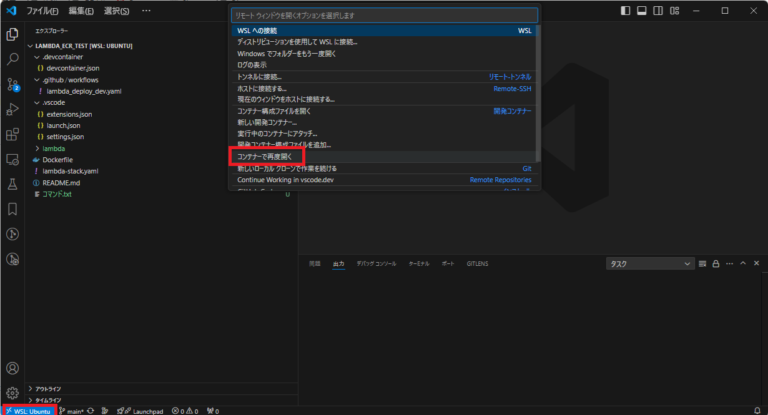Viewport: 768px width, 415px height.
Task: Click WSL: Ubuntu remote indicator
Action: pyautogui.click(x=29, y=411)
